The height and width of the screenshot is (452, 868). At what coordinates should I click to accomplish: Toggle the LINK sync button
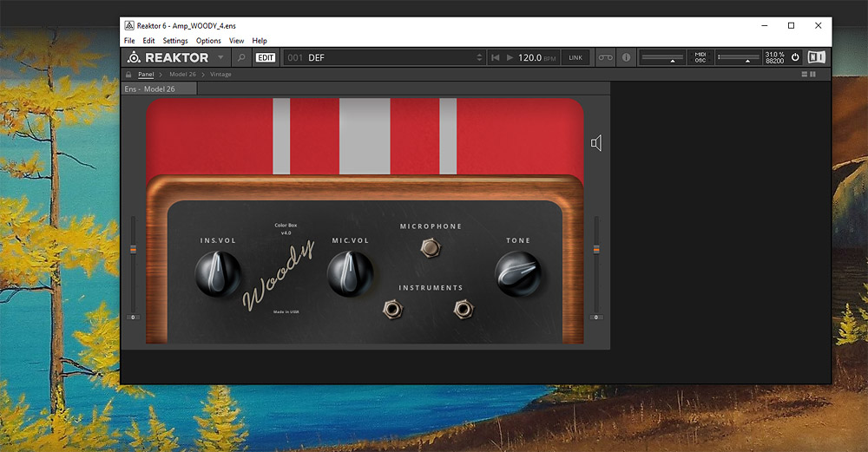[x=575, y=57]
